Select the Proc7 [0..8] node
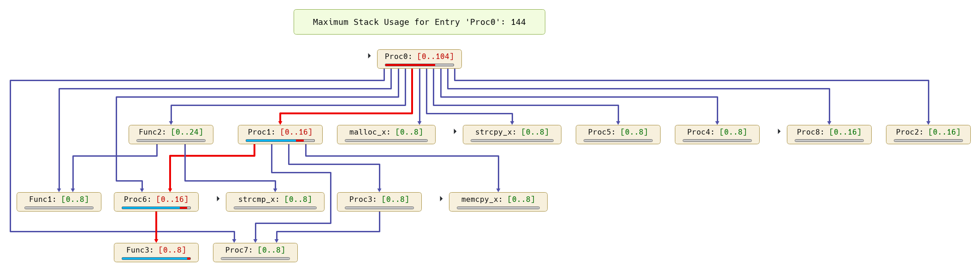This screenshot has height=271, width=980. [x=255, y=253]
